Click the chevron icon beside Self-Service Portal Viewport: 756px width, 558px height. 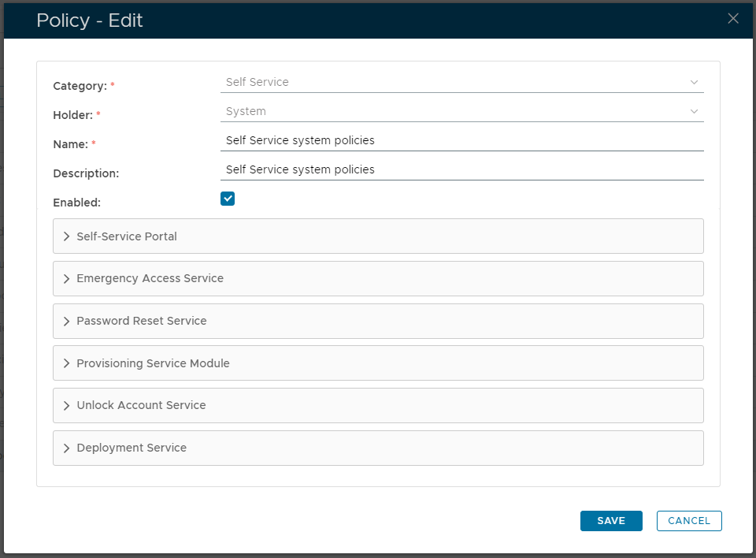point(67,236)
